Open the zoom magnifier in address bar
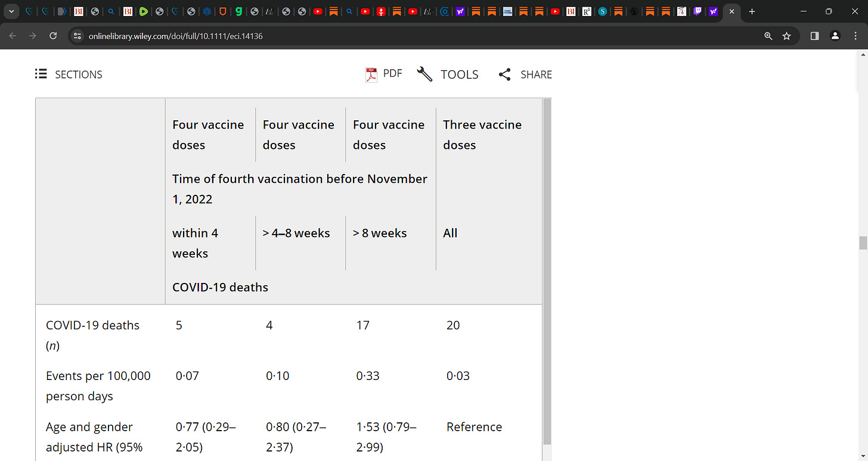Screen dimensions: 868x461 pos(768,36)
